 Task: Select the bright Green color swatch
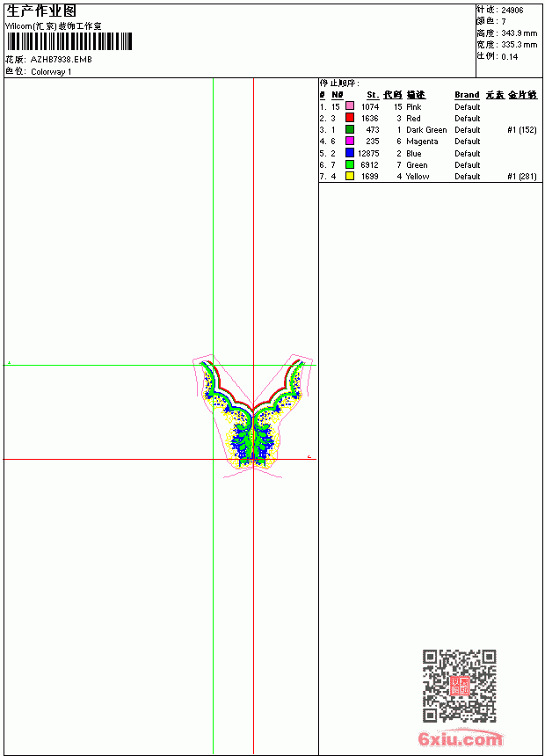(x=350, y=164)
